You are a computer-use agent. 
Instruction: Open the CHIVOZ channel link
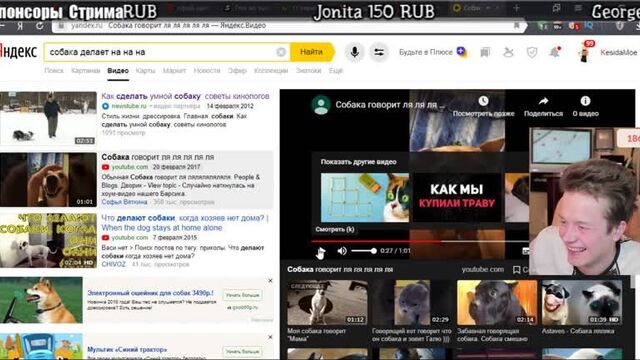(x=113, y=264)
